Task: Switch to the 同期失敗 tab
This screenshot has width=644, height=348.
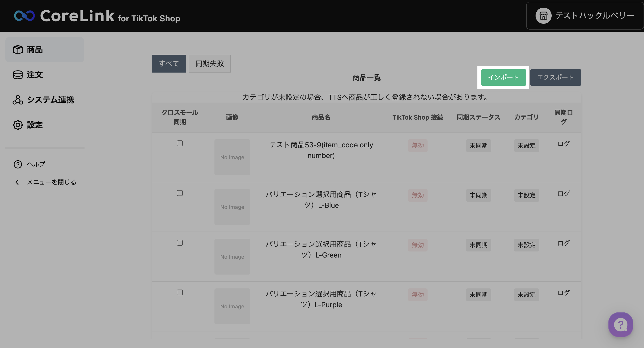Action: click(209, 64)
